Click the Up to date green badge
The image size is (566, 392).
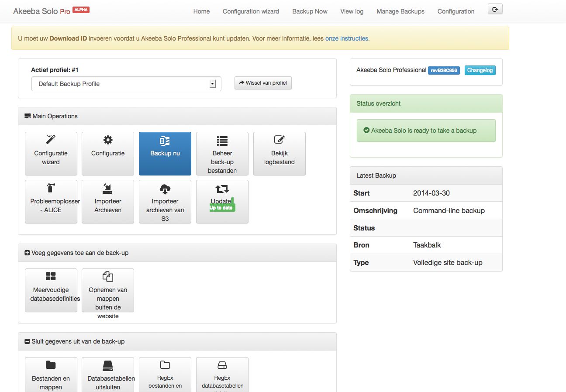point(221,208)
